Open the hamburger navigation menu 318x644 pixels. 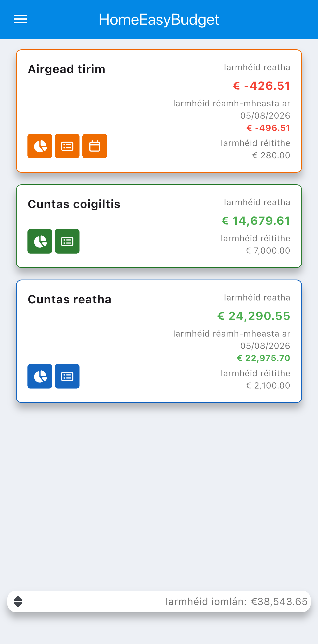coord(20,19)
